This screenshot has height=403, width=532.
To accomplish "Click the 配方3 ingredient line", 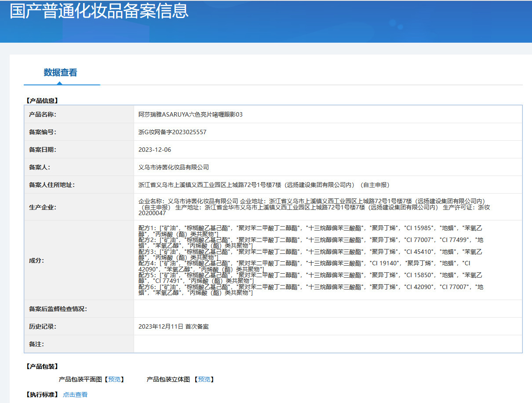I will (310, 255).
